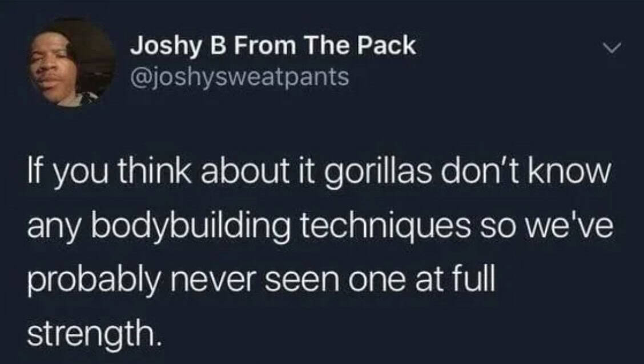
Task: Click Joshy B's profile avatar
Action: [x=71, y=63]
